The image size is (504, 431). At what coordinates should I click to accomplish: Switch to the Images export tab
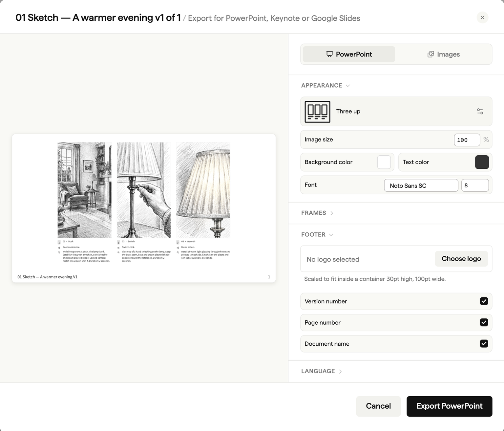[443, 54]
